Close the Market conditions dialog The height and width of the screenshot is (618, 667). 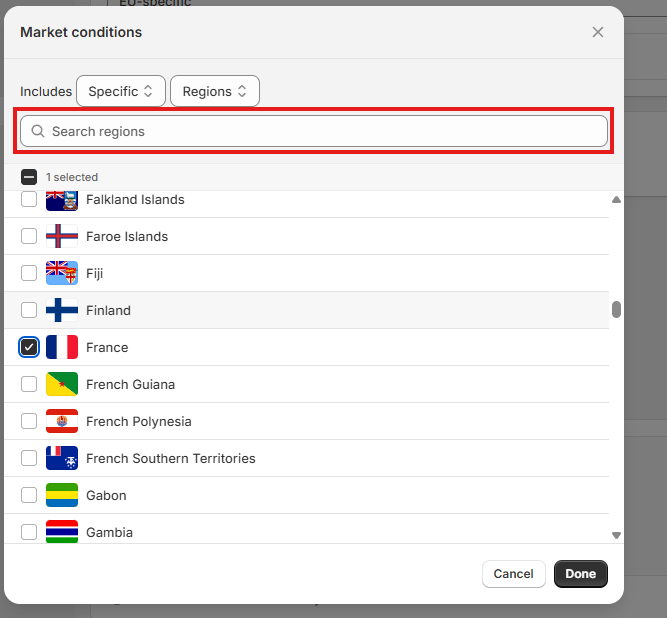click(x=598, y=32)
